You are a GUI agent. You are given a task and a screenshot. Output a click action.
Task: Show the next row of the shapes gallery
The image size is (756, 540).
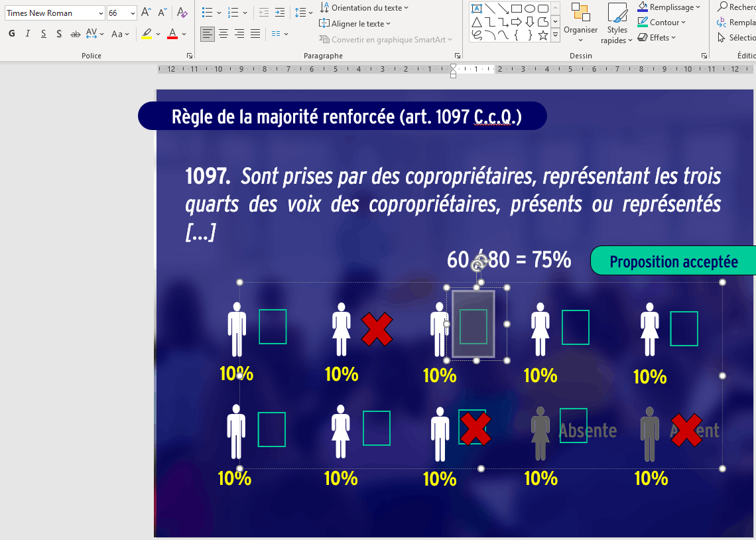point(556,21)
